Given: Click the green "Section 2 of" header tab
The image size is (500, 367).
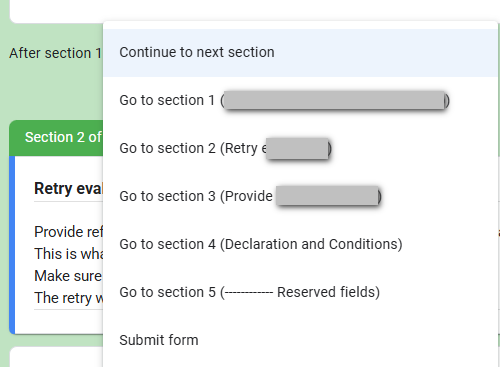Looking at the screenshot, I should pyautogui.click(x=57, y=138).
